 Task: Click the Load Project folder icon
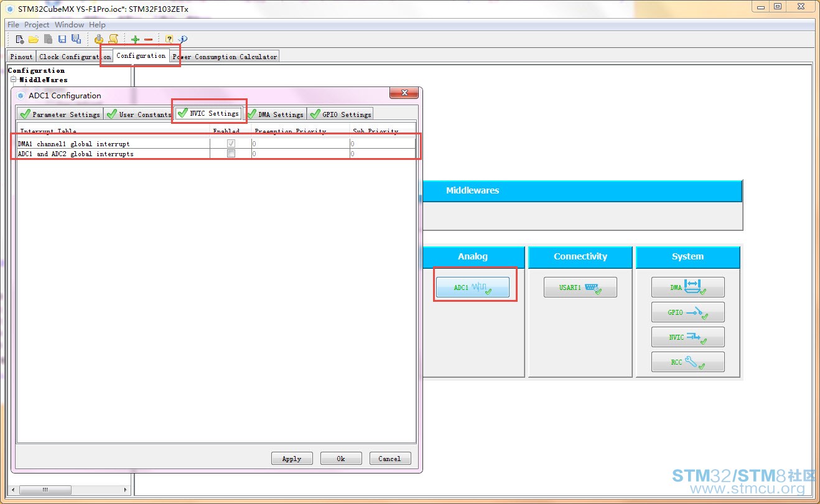pyautogui.click(x=34, y=39)
